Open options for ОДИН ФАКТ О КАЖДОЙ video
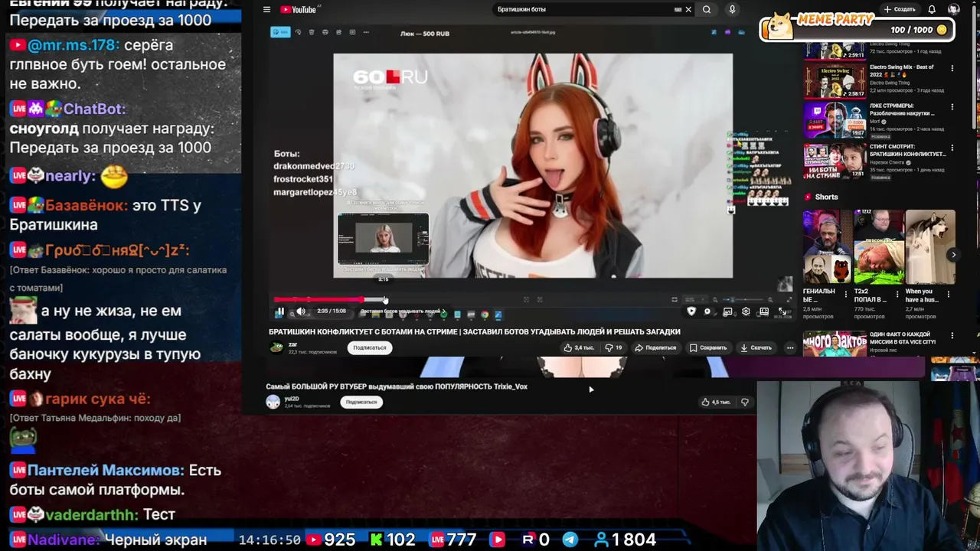This screenshot has width=980, height=551. point(952,336)
